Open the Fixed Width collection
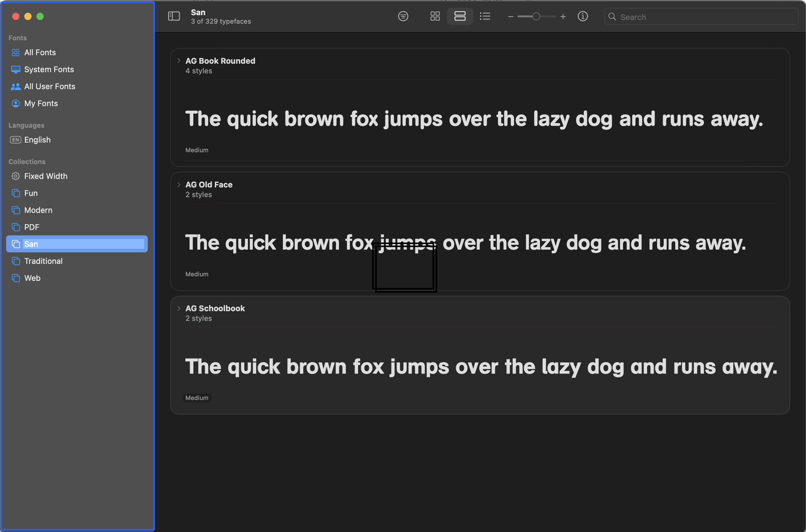This screenshot has height=532, width=806. coord(46,176)
